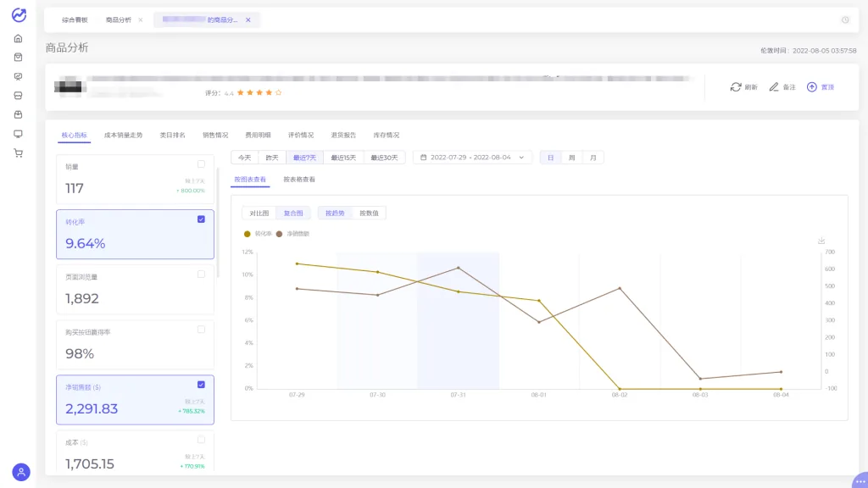Click the 置顶 pin-to-top icon
Image resolution: width=868 pixels, height=488 pixels.
[x=811, y=87]
